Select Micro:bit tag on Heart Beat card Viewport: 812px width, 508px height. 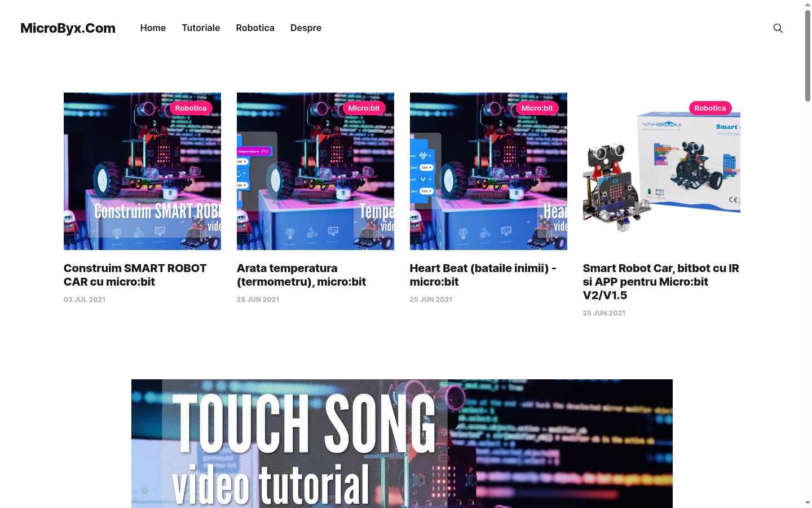coord(537,108)
